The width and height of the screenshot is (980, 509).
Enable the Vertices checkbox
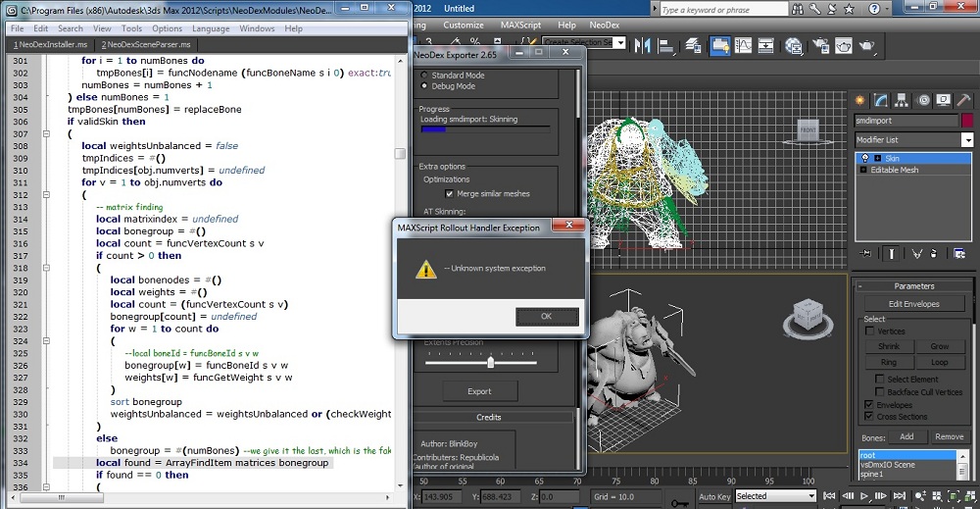[x=869, y=331]
